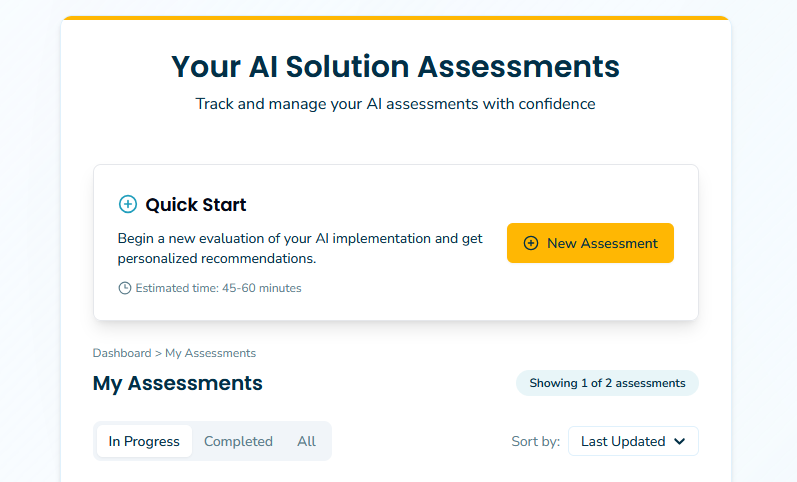Click the Quick Start heading text
The height and width of the screenshot is (482, 797).
tap(196, 205)
